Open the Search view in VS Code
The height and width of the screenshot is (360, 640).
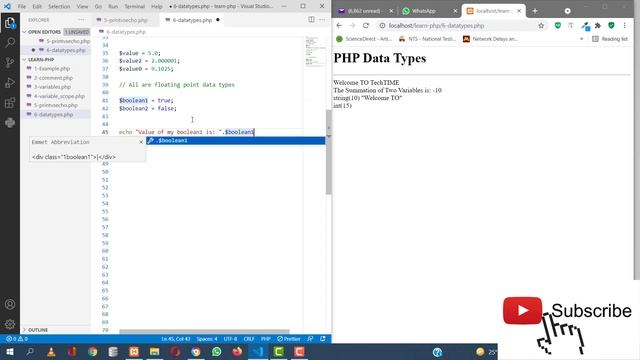10,42
